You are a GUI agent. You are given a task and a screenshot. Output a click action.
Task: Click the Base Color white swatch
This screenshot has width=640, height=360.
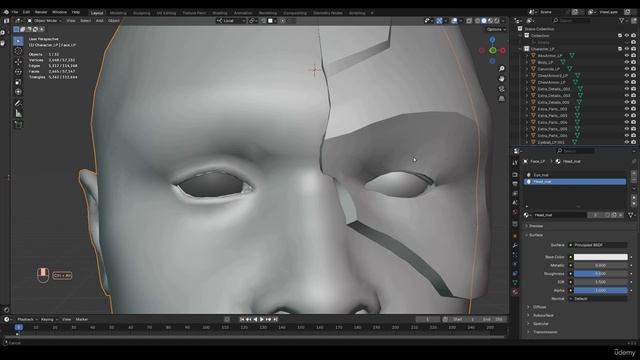tap(600, 257)
